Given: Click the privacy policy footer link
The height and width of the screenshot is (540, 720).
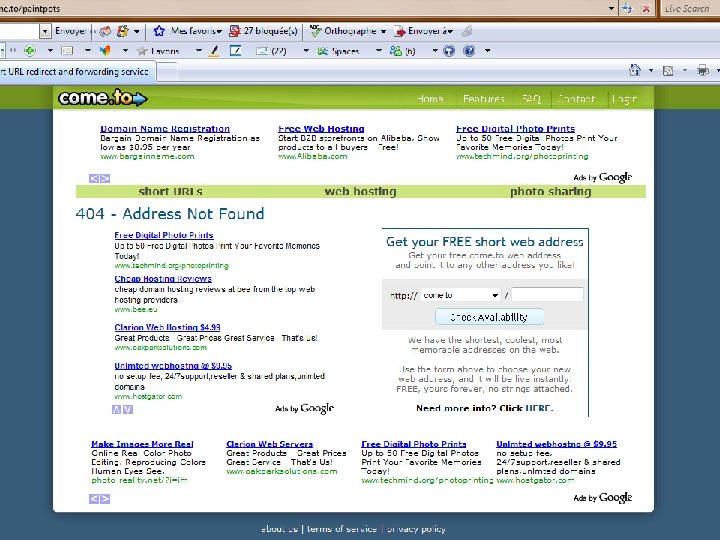Looking at the screenshot, I should pos(416,529).
